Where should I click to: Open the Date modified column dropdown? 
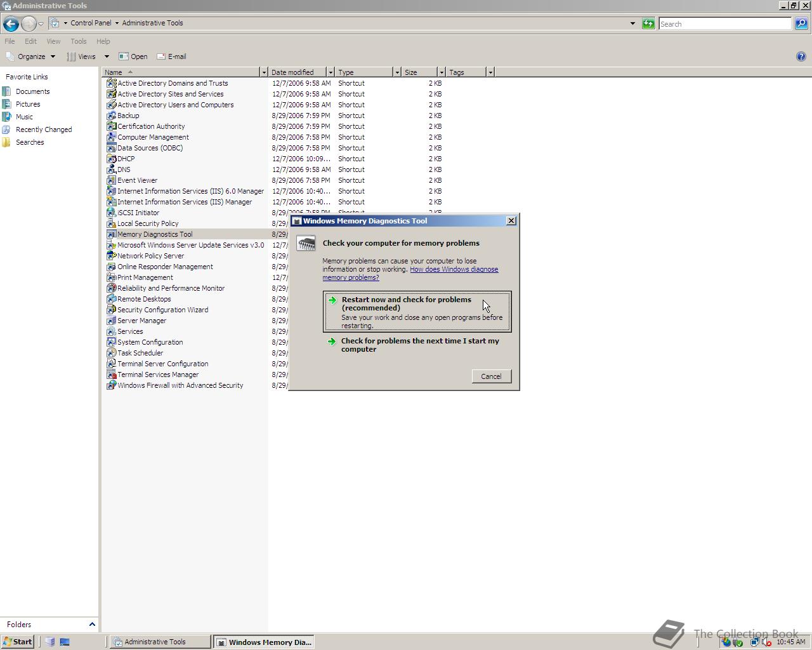pos(331,72)
